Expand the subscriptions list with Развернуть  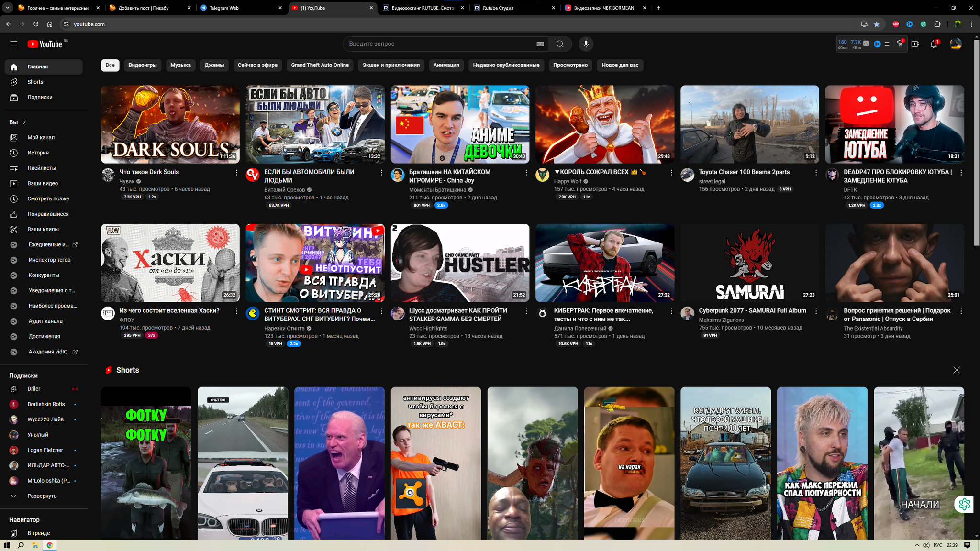coord(42,496)
